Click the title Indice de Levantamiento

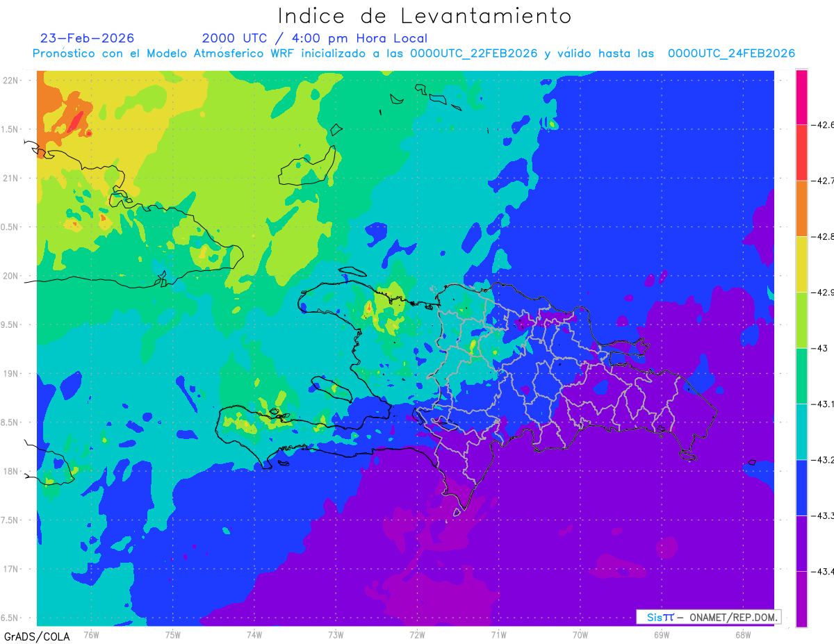click(424, 16)
